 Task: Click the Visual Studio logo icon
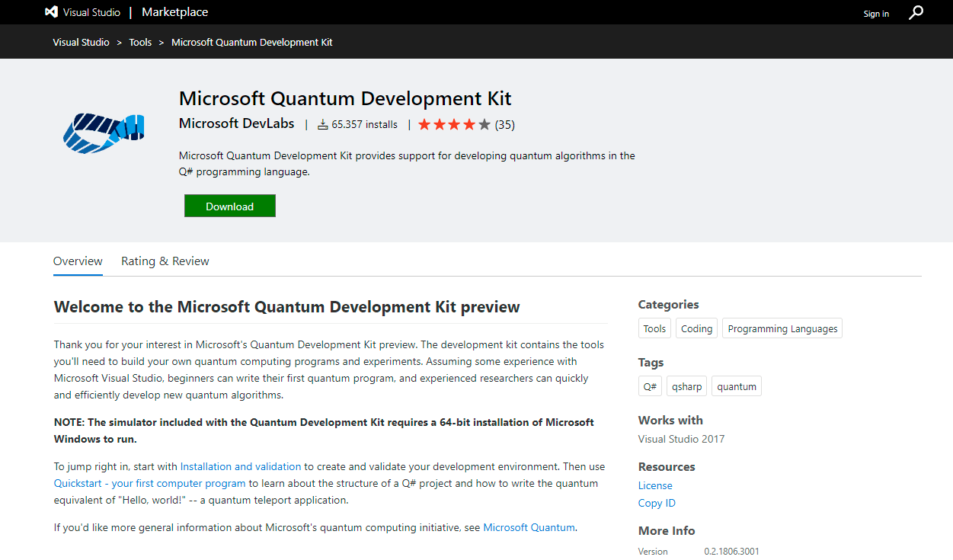coord(52,12)
